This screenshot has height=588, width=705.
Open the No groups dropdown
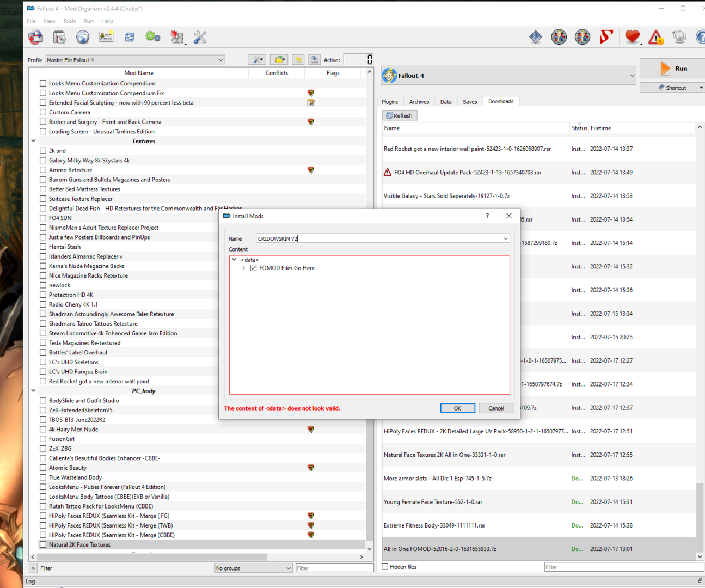click(254, 568)
